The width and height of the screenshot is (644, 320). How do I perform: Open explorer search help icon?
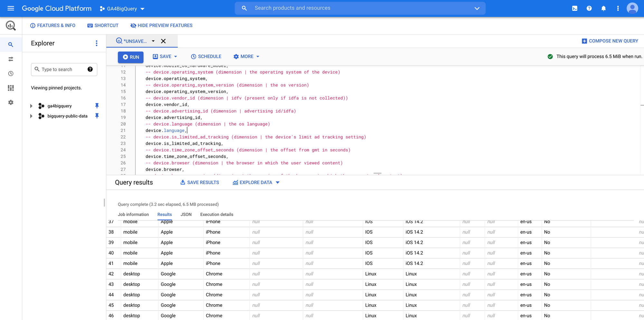tap(90, 69)
